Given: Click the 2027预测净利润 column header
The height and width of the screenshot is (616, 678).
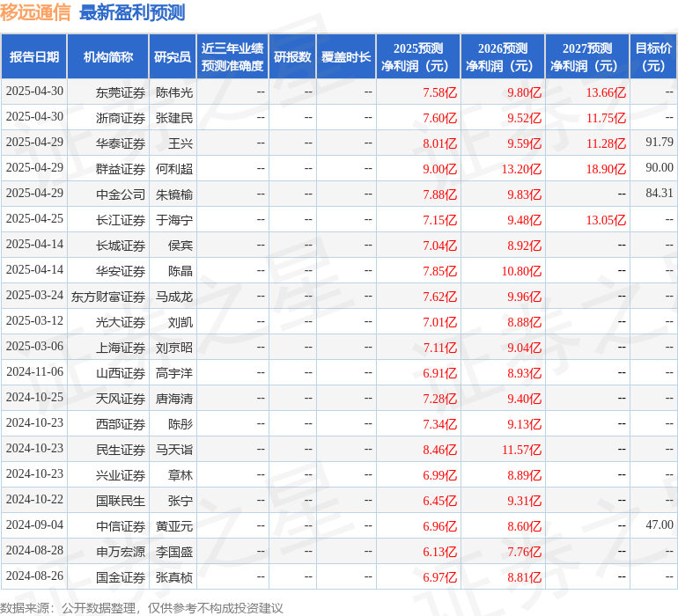Looking at the screenshot, I should tap(587, 57).
